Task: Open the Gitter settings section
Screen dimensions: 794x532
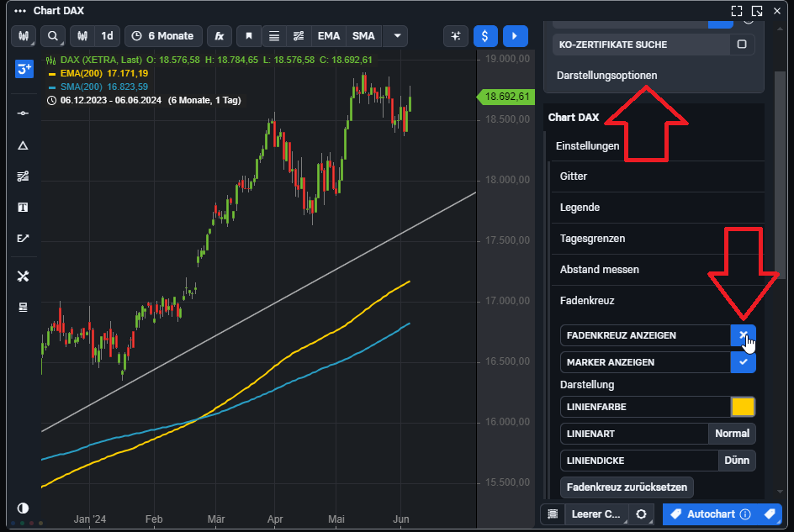Action: [x=574, y=176]
